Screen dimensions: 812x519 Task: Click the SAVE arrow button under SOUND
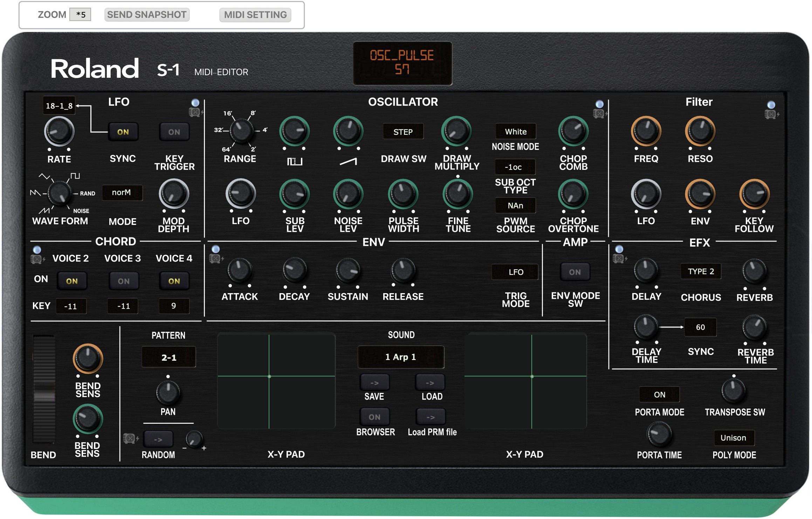(374, 382)
